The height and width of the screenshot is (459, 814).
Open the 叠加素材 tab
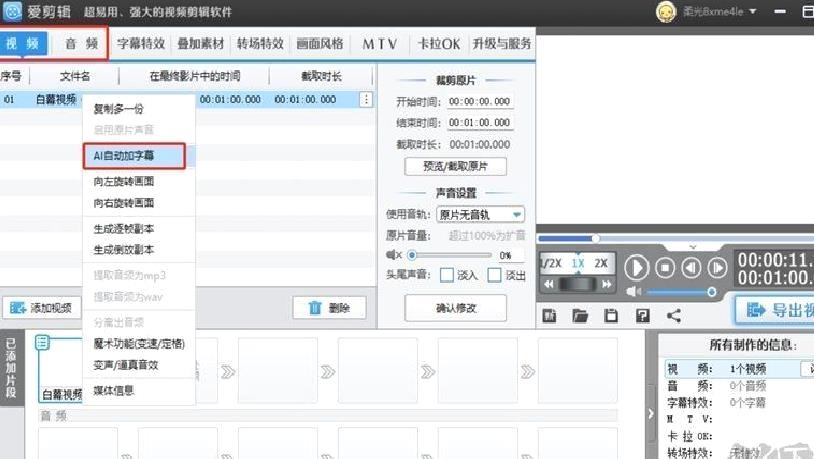tap(200, 44)
